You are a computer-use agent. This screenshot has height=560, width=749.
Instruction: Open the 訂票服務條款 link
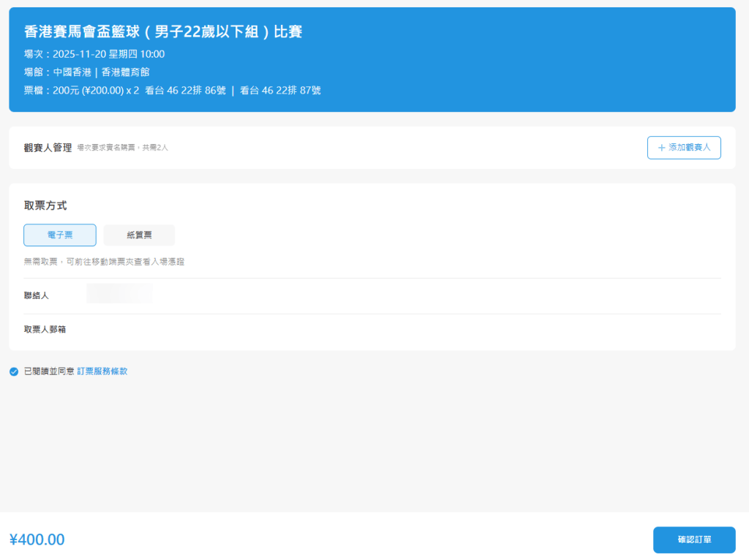tap(102, 371)
